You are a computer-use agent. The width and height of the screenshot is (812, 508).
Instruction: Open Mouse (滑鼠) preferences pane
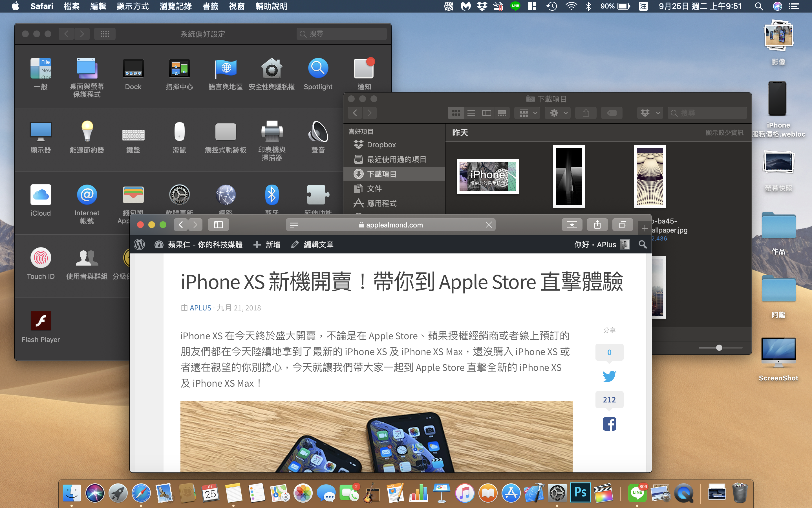point(179,137)
